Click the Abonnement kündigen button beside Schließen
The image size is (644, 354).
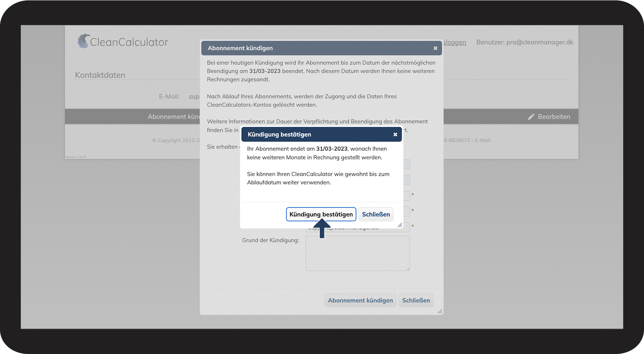pyautogui.click(x=360, y=300)
